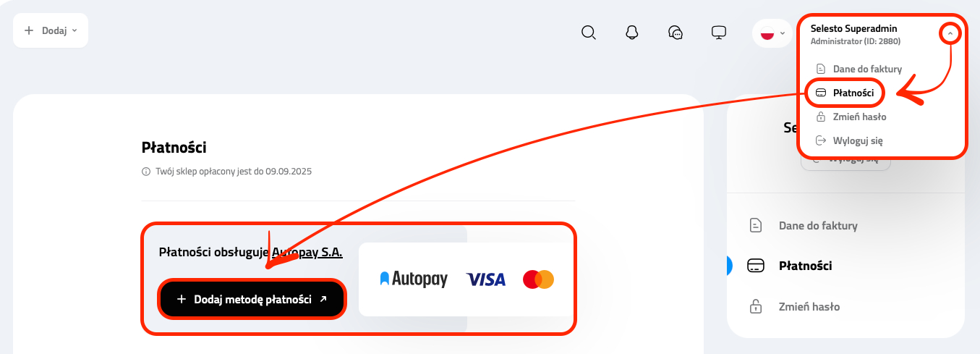Click the Mastercard logo
Screen dimensions: 980x354
point(538,279)
